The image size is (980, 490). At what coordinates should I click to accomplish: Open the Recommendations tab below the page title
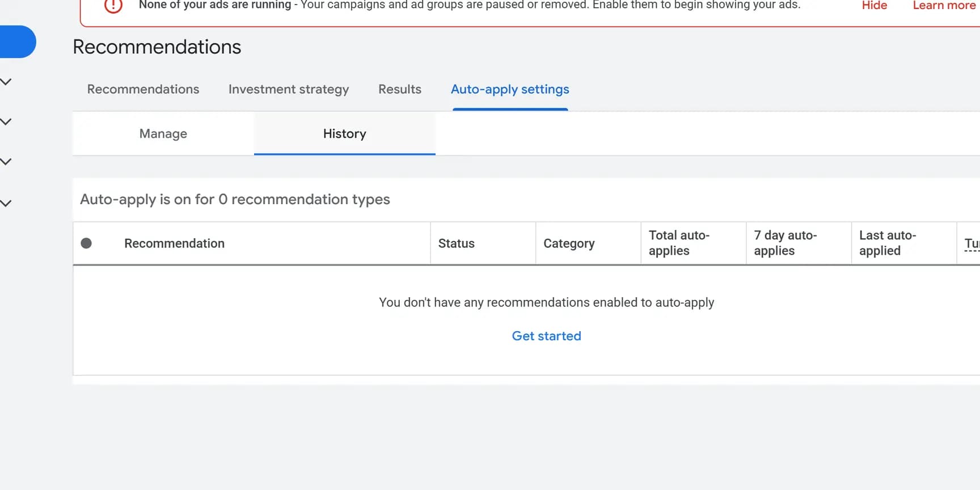[x=143, y=89]
